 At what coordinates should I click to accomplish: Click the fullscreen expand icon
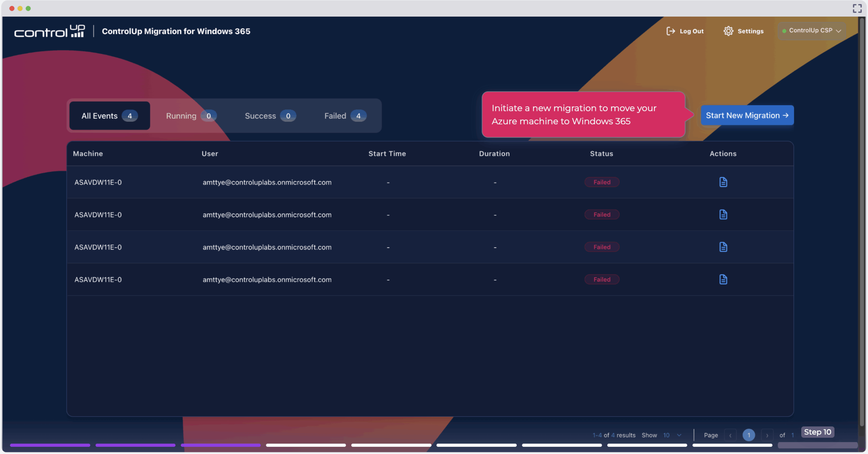857,8
